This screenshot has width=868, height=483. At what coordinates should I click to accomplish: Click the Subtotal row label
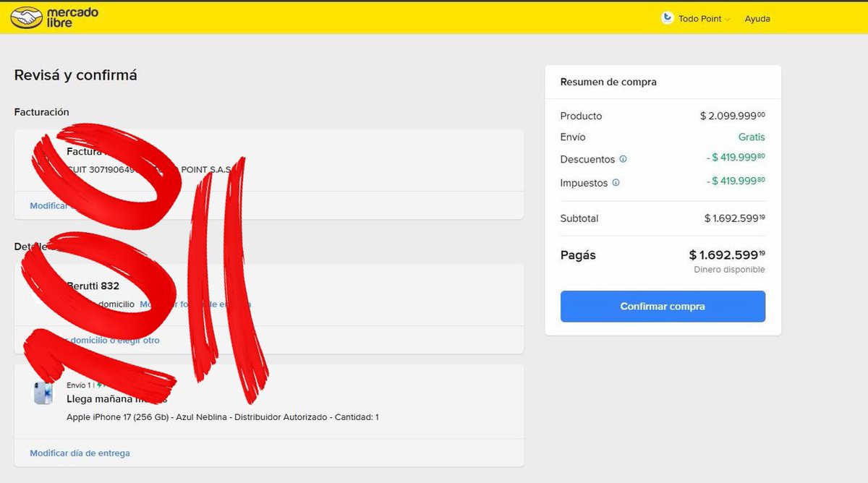(x=579, y=218)
